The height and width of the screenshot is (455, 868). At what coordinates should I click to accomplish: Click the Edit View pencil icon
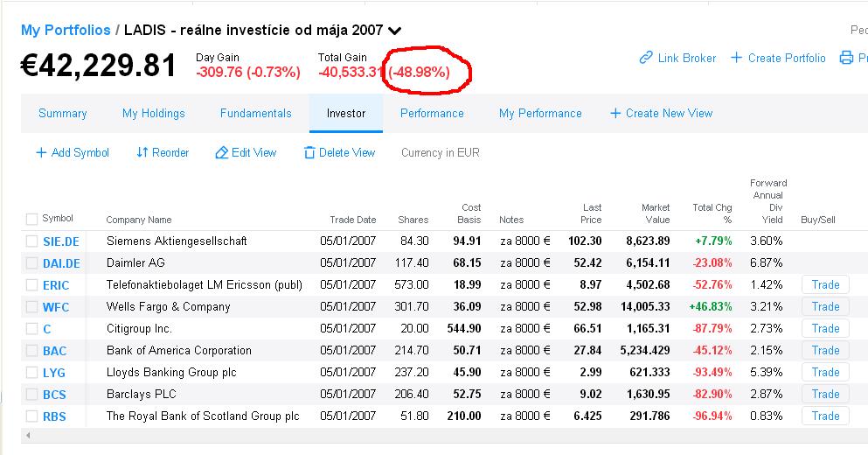click(221, 152)
